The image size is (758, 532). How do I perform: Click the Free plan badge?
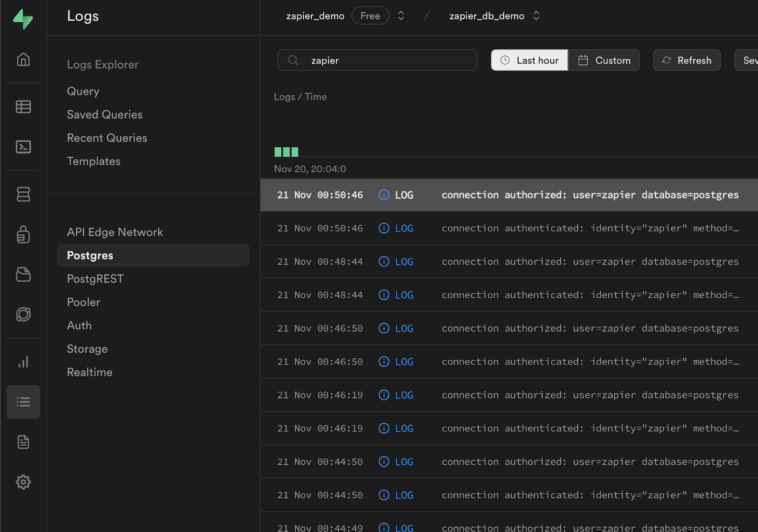click(370, 16)
